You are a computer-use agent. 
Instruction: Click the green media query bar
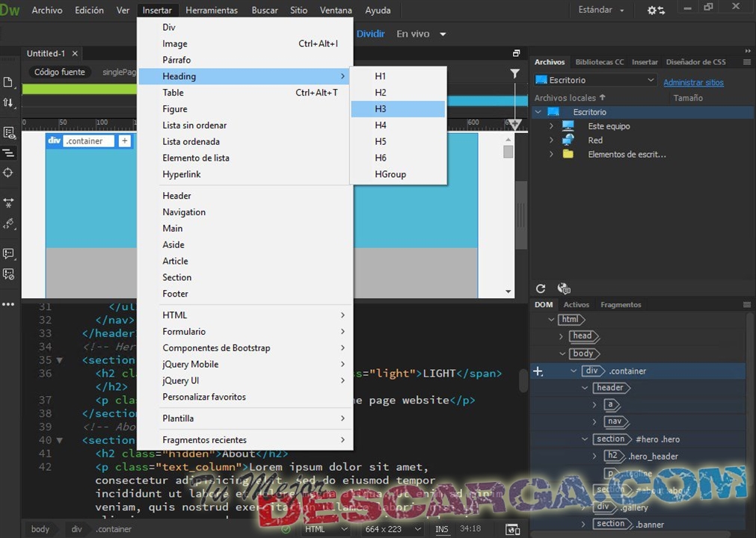[79, 89]
